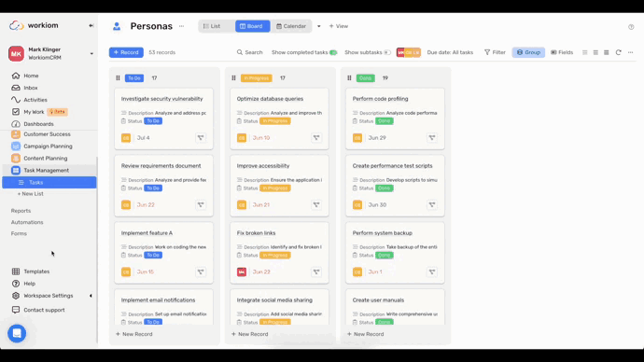Image resolution: width=644 pixels, height=362 pixels.
Task: Click the Done column header label
Action: point(366,78)
